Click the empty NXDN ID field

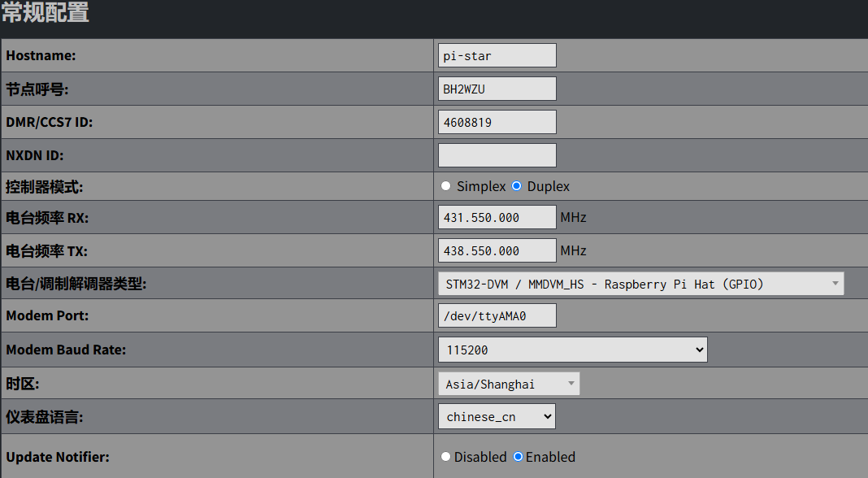[497, 155]
